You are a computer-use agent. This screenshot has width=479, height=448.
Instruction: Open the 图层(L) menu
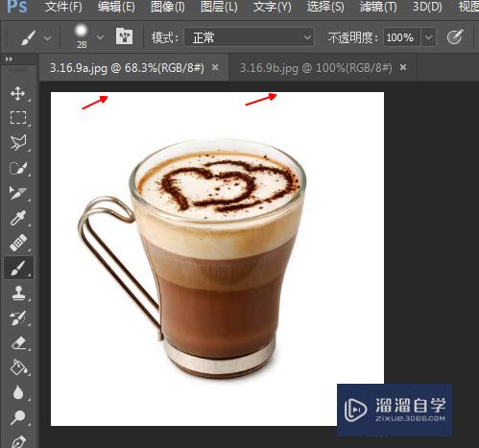click(219, 7)
